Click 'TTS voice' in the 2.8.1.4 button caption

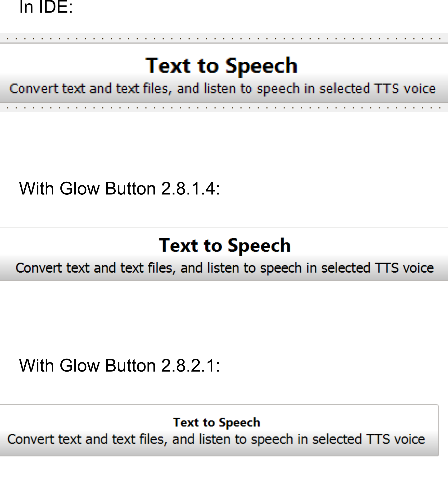coord(404,268)
